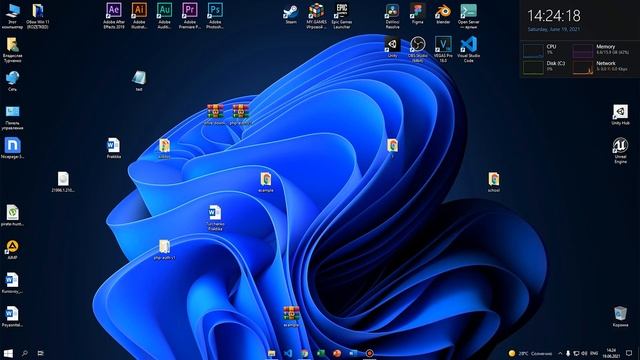Screen dimensions: 640x360
Task: Open the Adobe Premiere Pro desktop shortcut
Action: tap(190, 16)
